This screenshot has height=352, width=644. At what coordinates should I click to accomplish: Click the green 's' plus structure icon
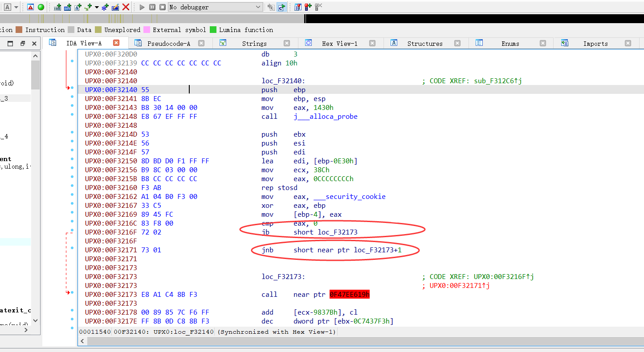(88, 7)
